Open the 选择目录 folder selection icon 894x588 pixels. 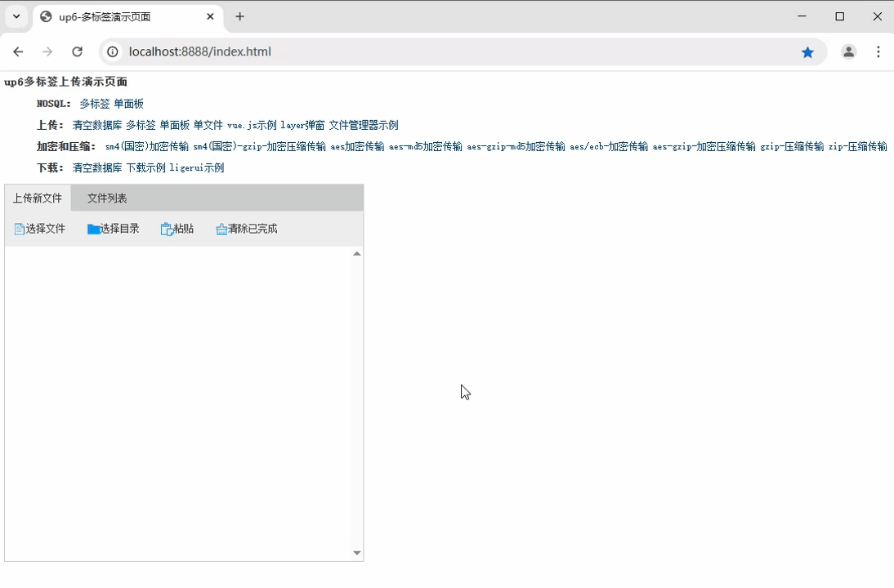tap(93, 229)
